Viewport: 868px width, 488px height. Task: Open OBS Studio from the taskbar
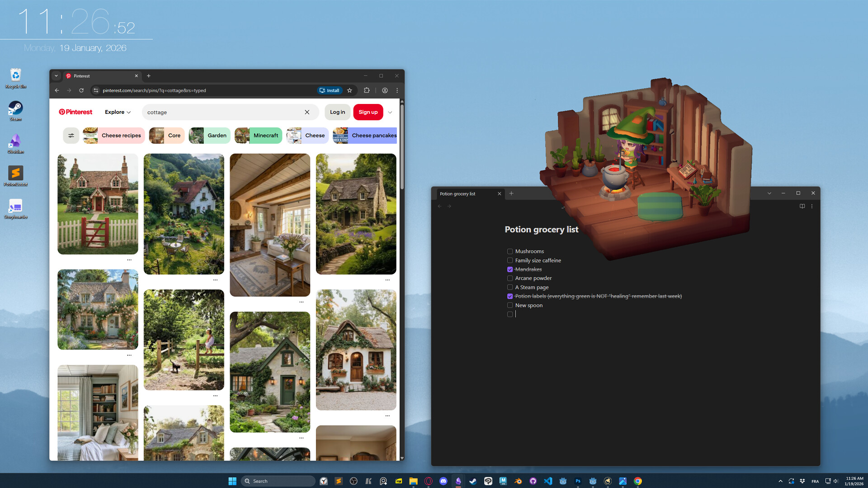pyautogui.click(x=353, y=480)
